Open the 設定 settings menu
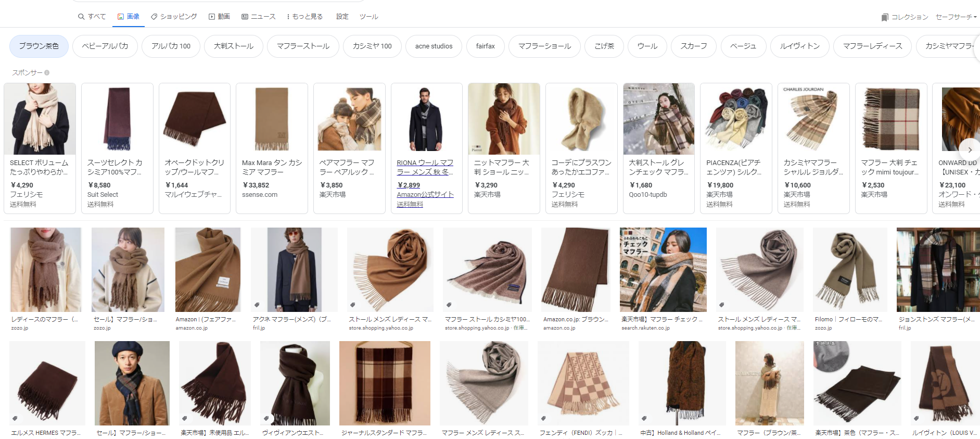The height and width of the screenshot is (439, 980). pyautogui.click(x=342, y=17)
